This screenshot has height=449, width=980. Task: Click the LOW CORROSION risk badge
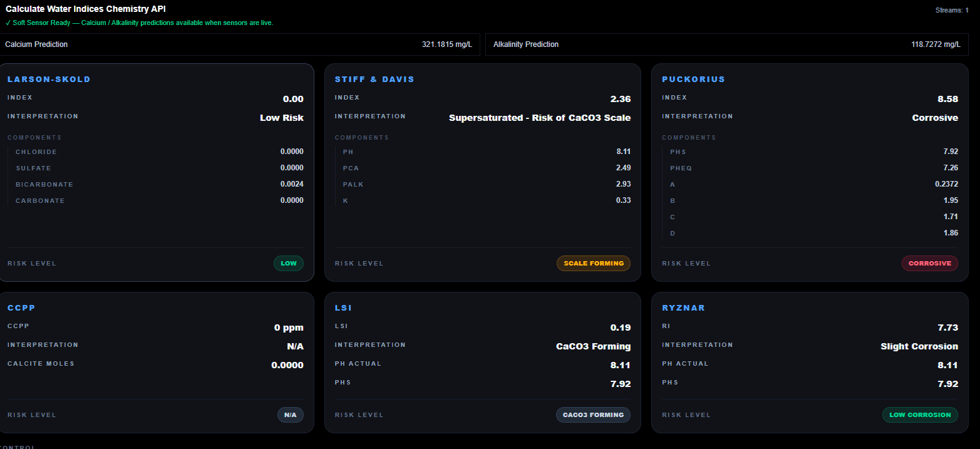(920, 415)
